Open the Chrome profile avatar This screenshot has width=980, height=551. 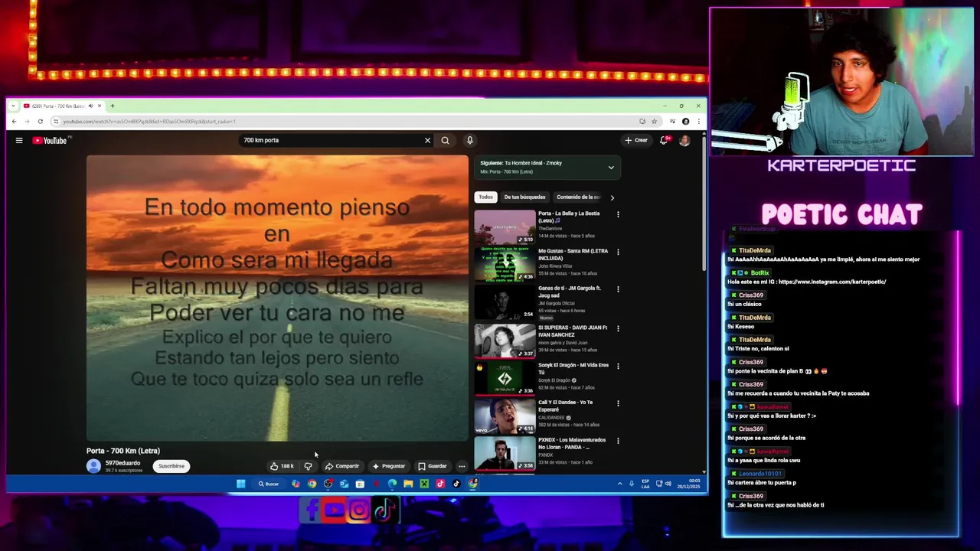pyautogui.click(x=685, y=122)
